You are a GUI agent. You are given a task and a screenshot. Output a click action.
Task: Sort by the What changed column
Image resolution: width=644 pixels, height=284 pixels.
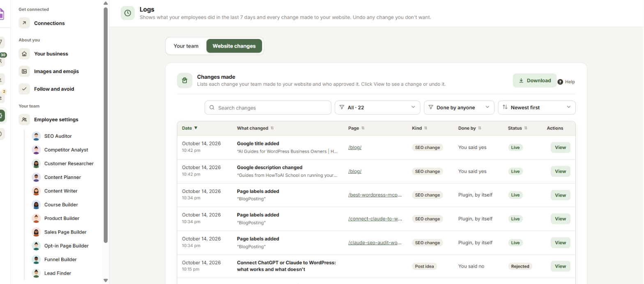pyautogui.click(x=255, y=128)
